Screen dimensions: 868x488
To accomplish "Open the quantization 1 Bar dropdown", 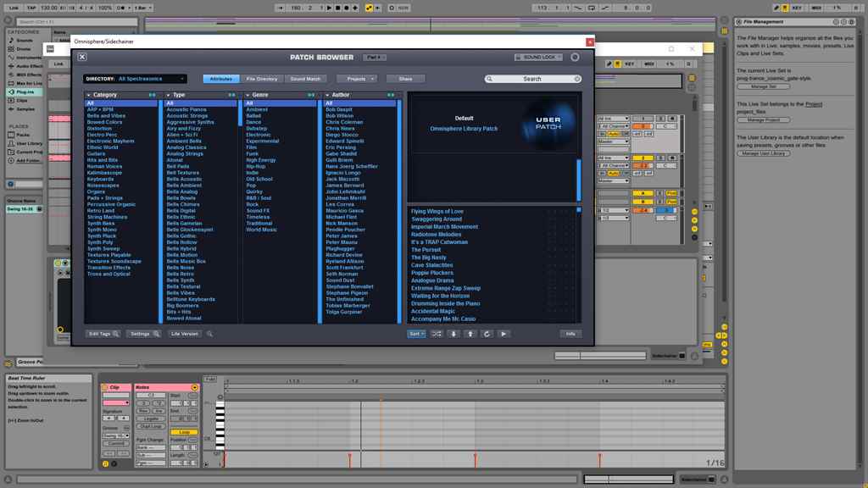I will tap(142, 8).
